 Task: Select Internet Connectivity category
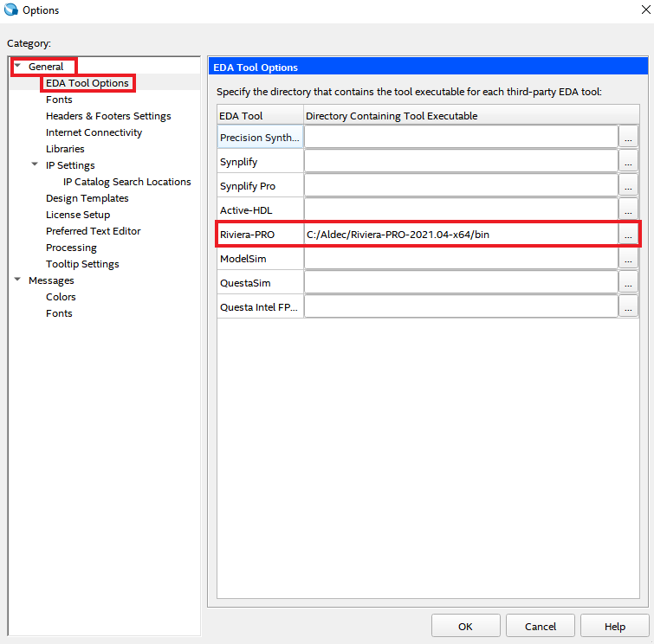point(94,132)
